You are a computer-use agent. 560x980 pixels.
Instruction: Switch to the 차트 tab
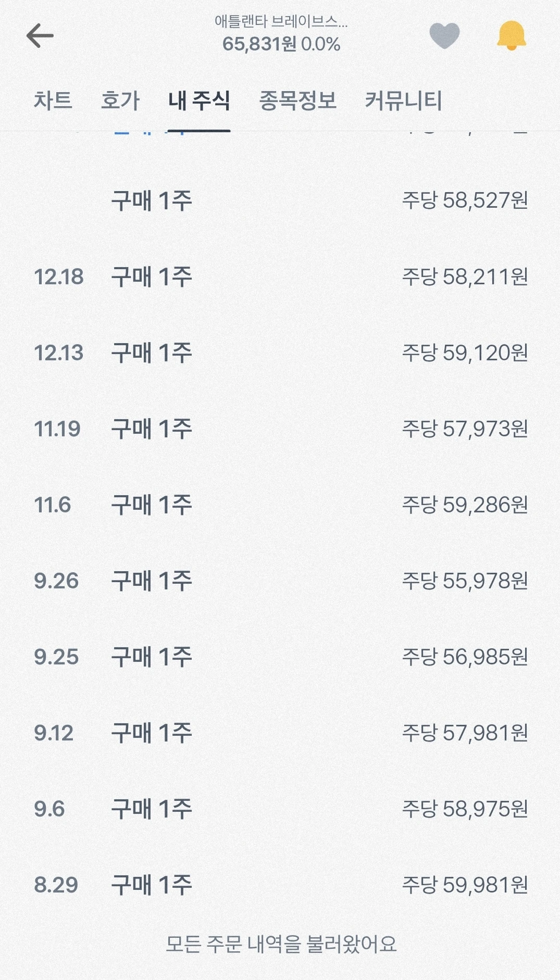(x=53, y=100)
